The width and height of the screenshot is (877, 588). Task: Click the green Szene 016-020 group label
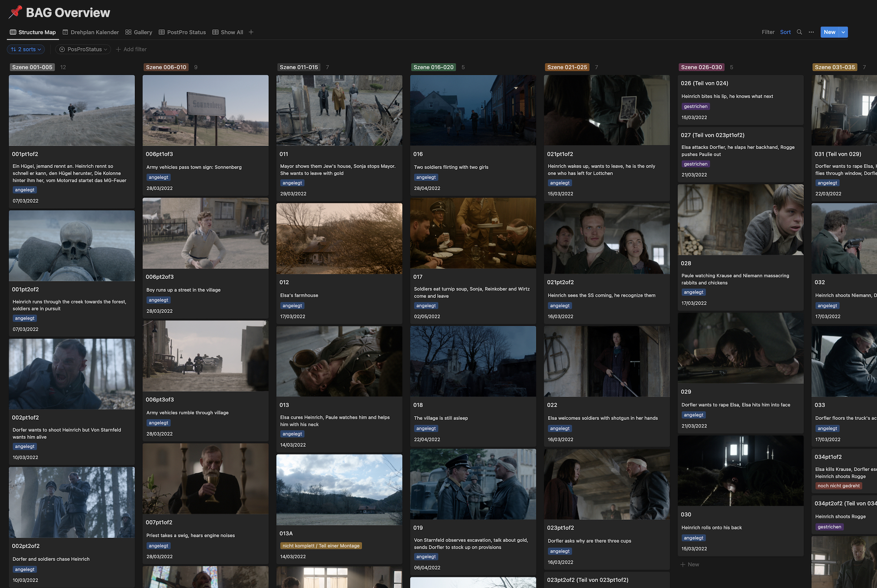click(433, 67)
